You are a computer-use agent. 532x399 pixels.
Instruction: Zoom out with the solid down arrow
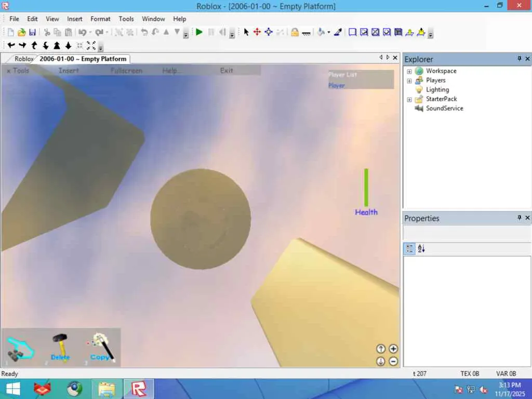tap(68, 46)
